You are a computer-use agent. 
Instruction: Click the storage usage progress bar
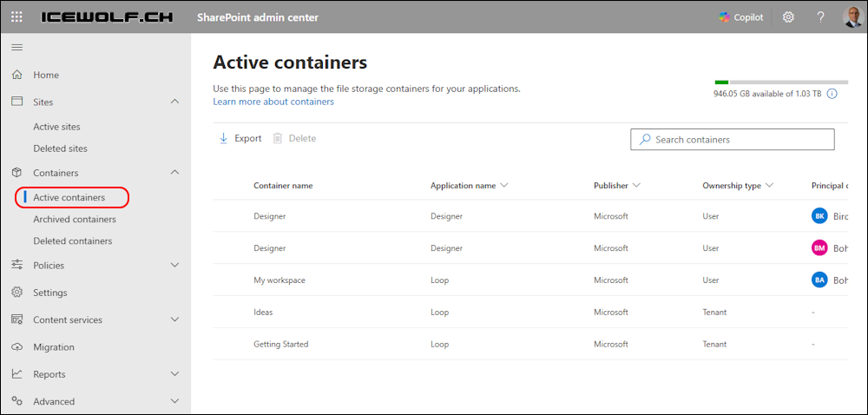click(781, 82)
